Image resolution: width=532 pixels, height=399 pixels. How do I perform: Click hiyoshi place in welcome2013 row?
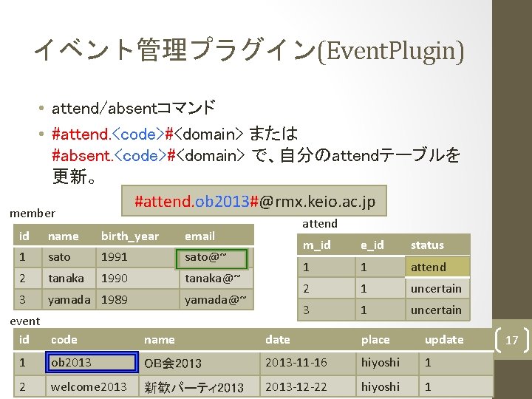387,386
